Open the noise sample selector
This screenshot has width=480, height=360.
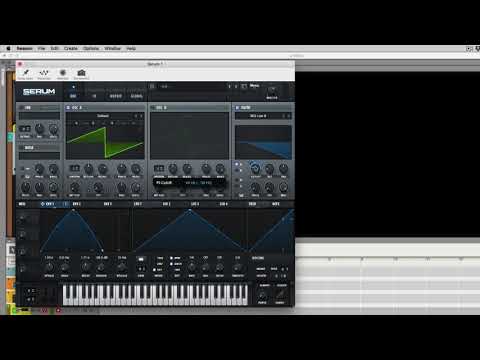tap(39, 156)
